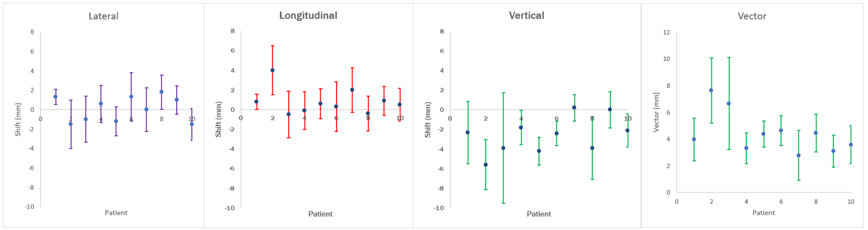This screenshot has width=868, height=230.
Task: Click patient 1 data point in Vertical chart
Action: [x=468, y=132]
